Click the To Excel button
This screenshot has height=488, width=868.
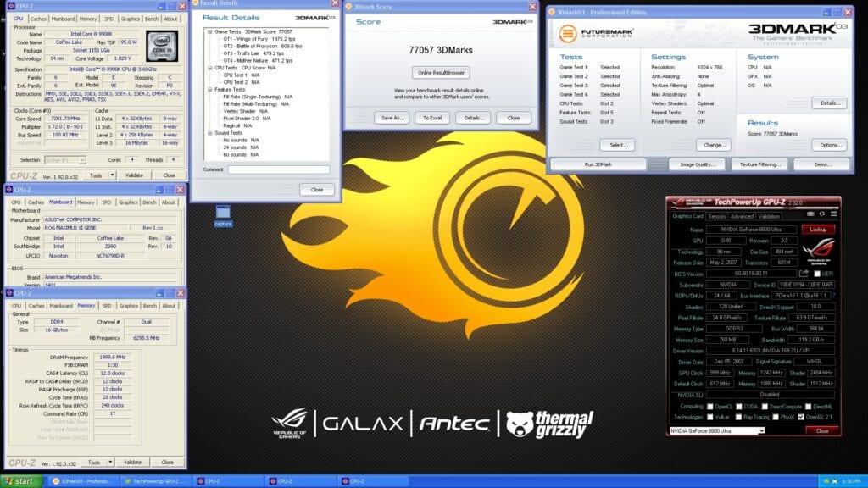pyautogui.click(x=432, y=118)
